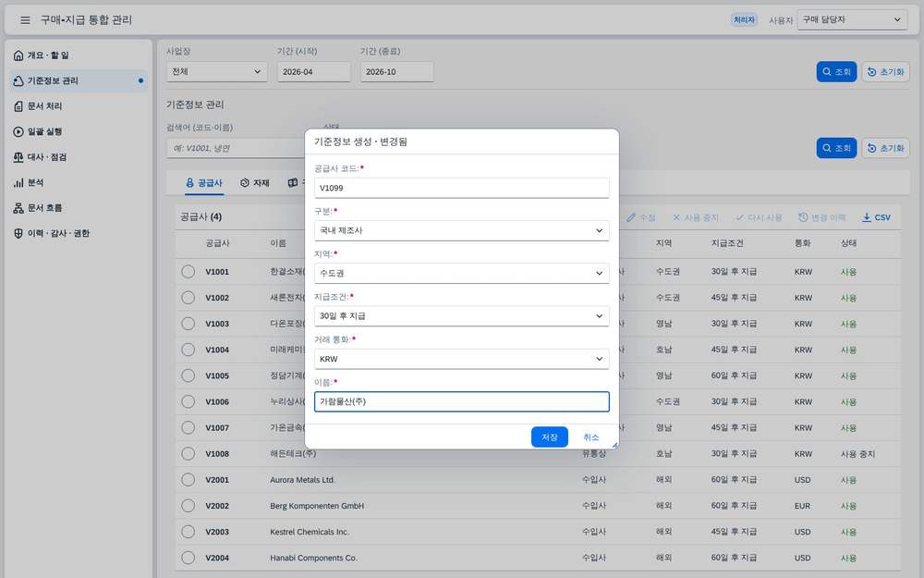
Task: Select the radio button for V1008
Action: coord(188,453)
